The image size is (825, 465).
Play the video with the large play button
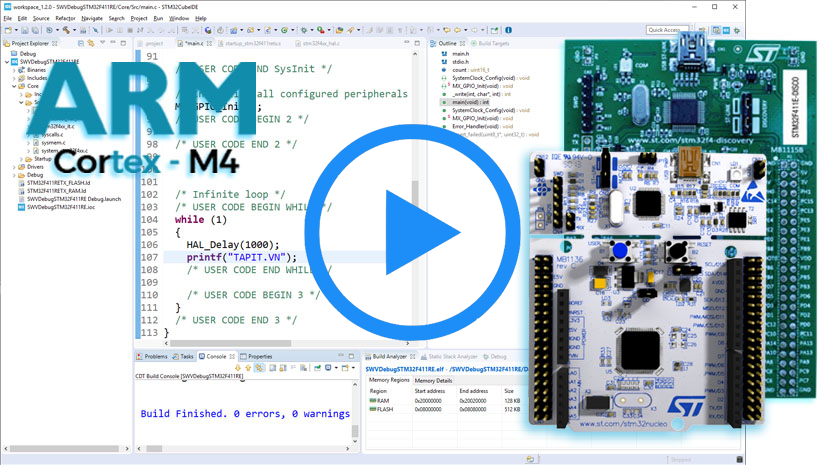coord(412,232)
